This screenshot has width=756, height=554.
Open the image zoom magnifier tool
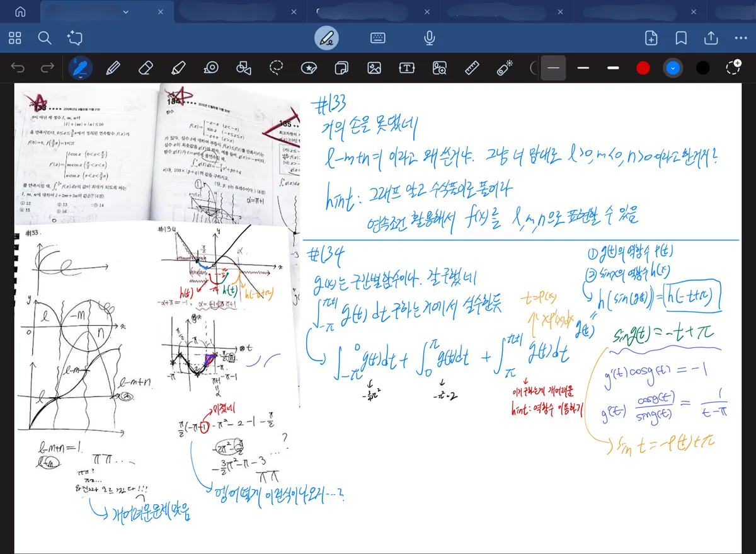(x=440, y=68)
